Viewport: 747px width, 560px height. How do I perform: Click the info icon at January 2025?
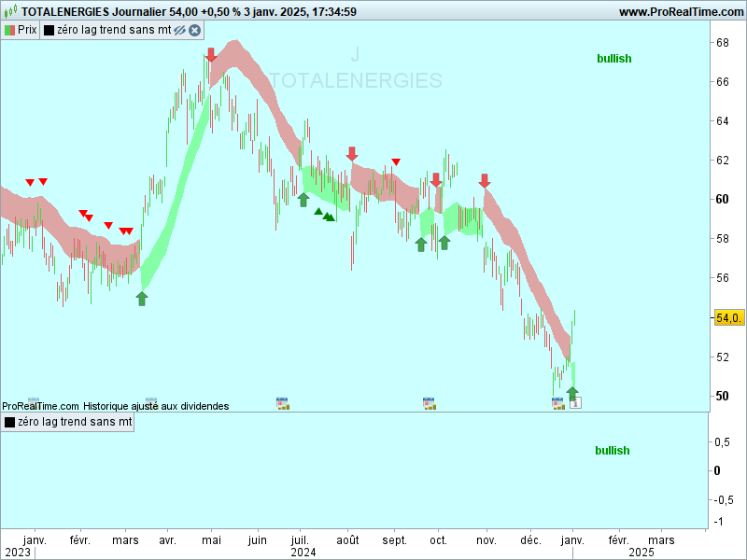coord(575,403)
